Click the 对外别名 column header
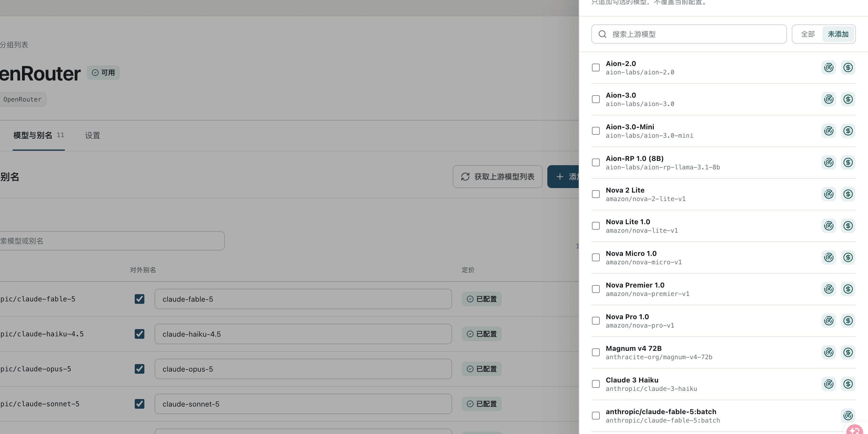This screenshot has height=434, width=868. (143, 270)
